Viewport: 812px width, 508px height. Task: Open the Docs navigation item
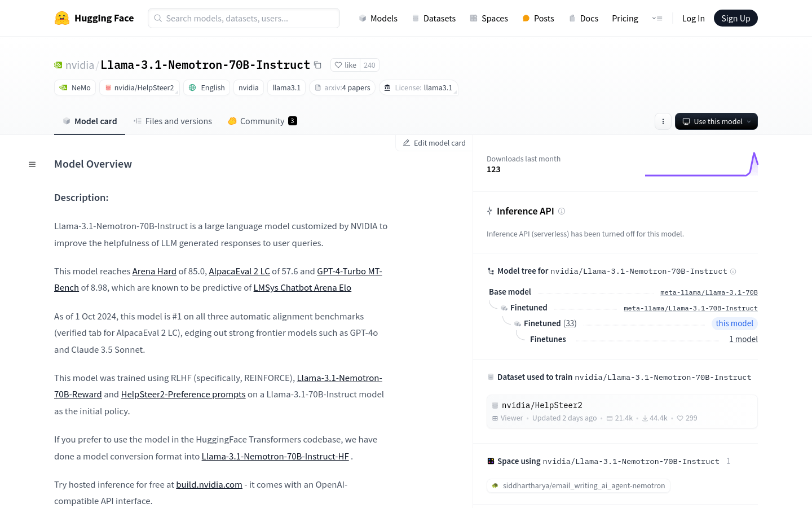[x=584, y=18]
